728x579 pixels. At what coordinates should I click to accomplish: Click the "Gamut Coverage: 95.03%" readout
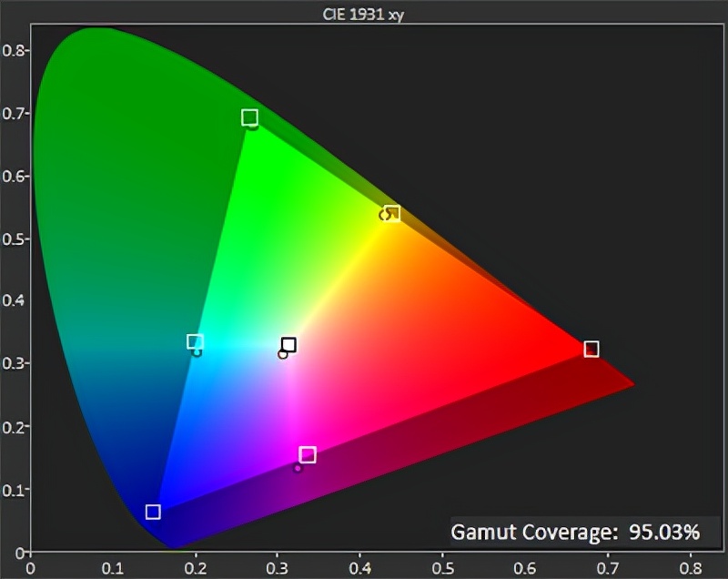coord(575,532)
